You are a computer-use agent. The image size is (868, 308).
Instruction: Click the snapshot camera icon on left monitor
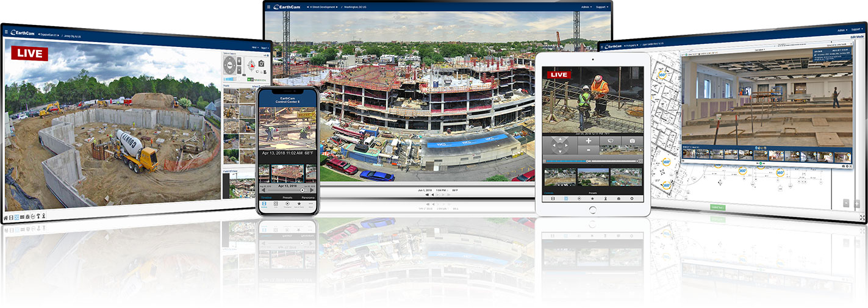261,63
